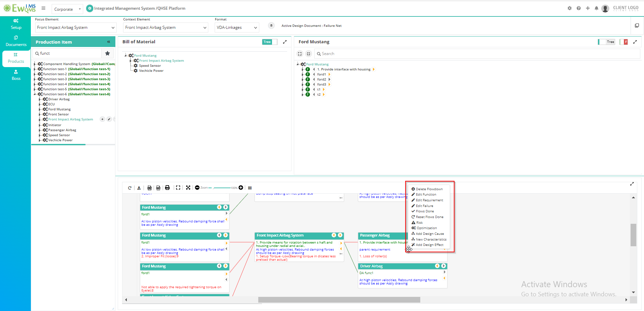
Task: Click the upload icon in the diagram toolbar
Action: pos(139,188)
